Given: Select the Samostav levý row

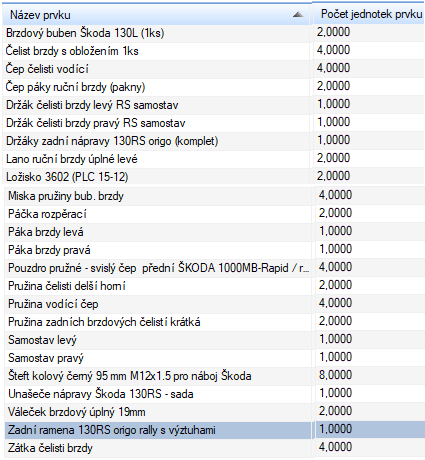Looking at the screenshot, I should pyautogui.click(x=215, y=340).
